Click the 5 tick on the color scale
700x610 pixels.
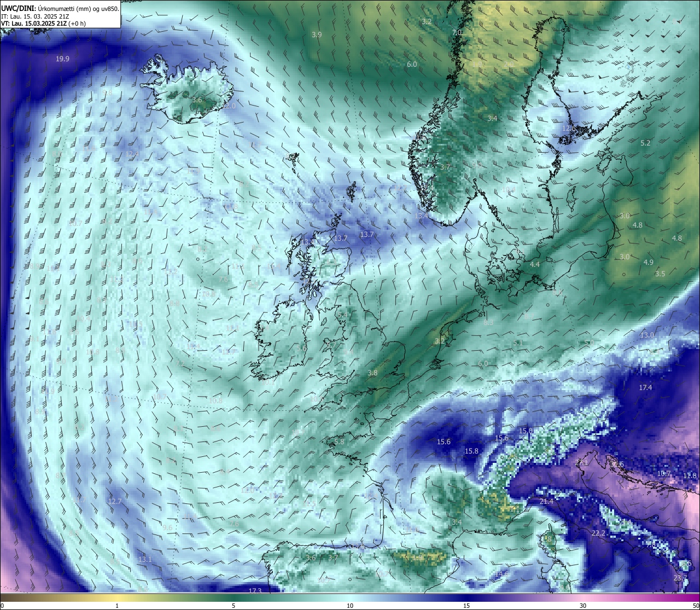click(x=234, y=606)
